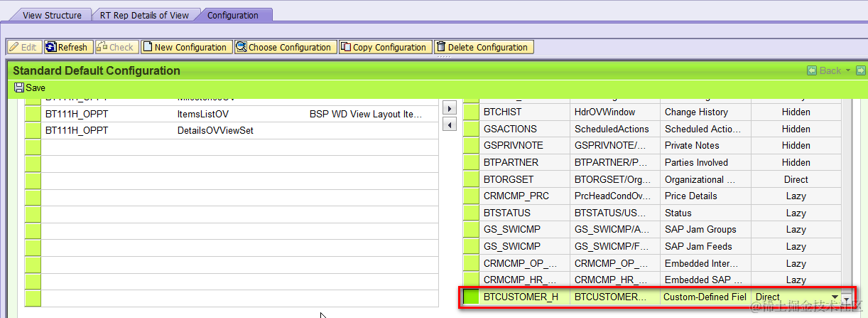868x318 pixels.
Task: Click the HdrOVWindow cell
Action: pos(615,112)
